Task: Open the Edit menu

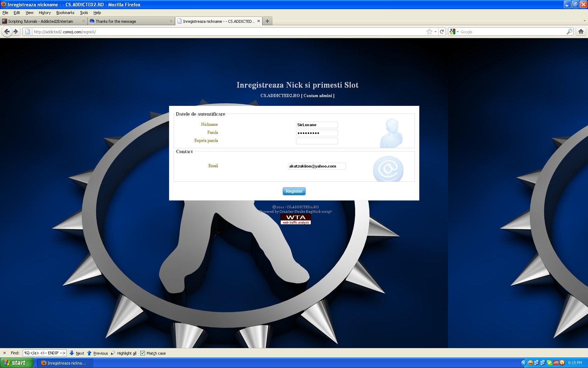Action: tap(17, 13)
